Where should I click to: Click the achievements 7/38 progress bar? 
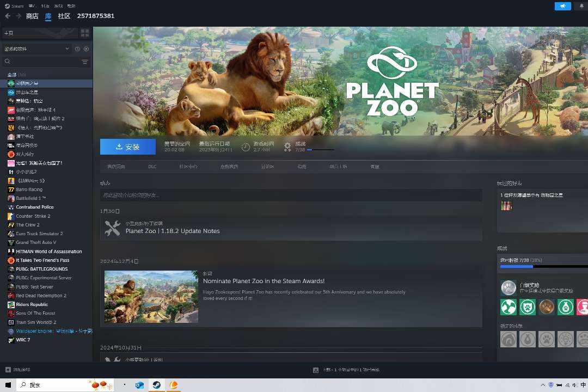[544, 266]
